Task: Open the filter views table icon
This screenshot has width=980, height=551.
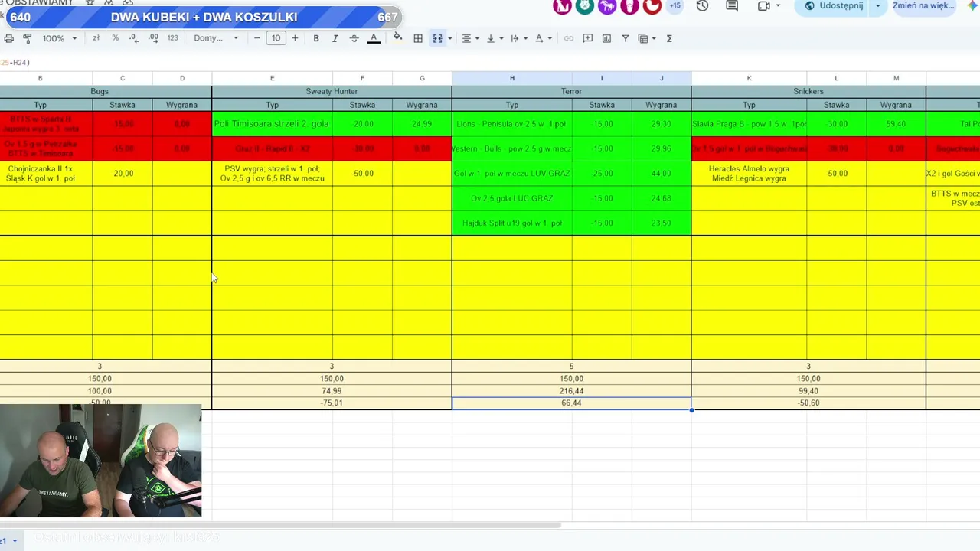Action: [646, 38]
